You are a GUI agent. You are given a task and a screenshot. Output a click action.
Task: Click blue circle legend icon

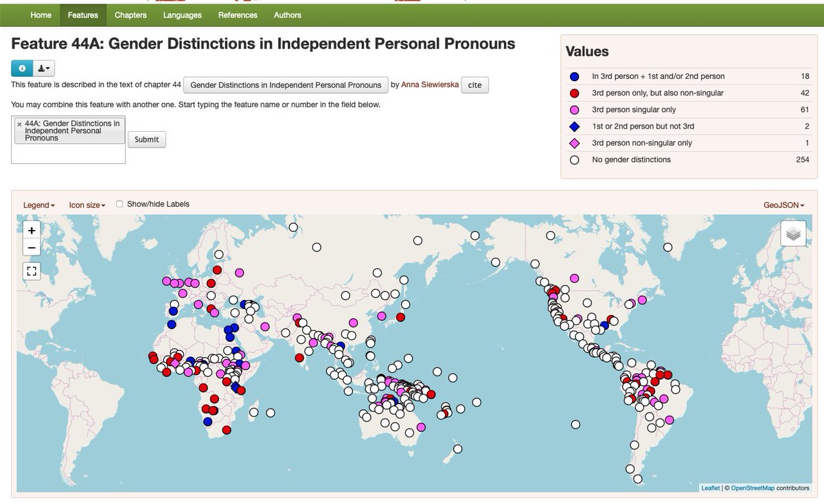[x=576, y=76]
